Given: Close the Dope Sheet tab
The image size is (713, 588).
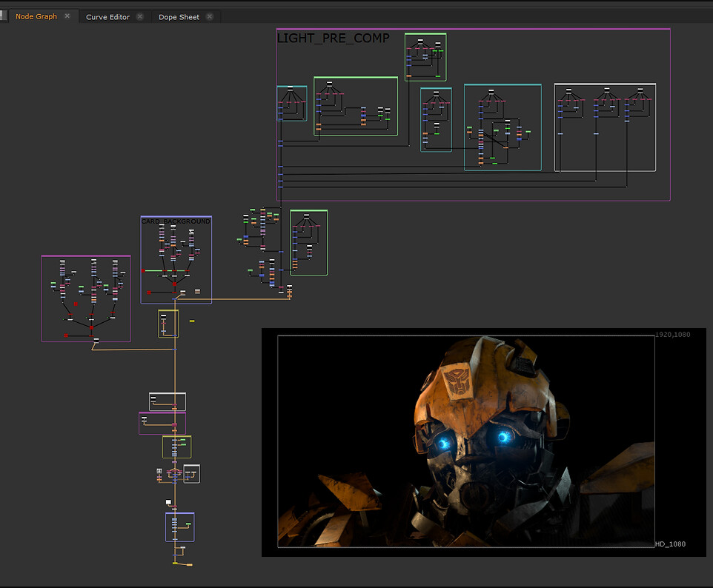Looking at the screenshot, I should pos(210,16).
